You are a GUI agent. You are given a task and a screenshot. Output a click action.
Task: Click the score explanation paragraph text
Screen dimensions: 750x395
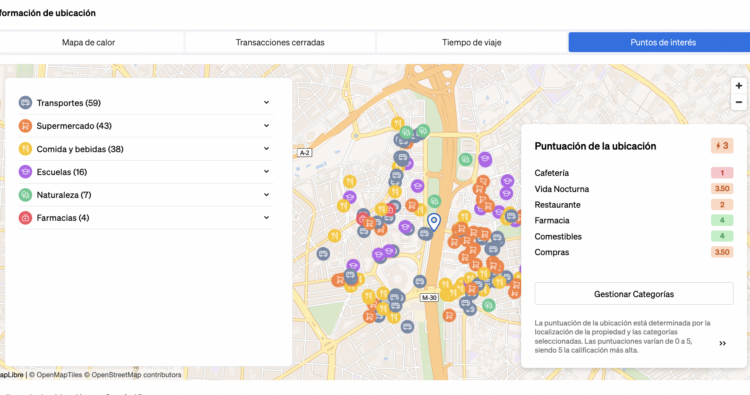point(622,336)
